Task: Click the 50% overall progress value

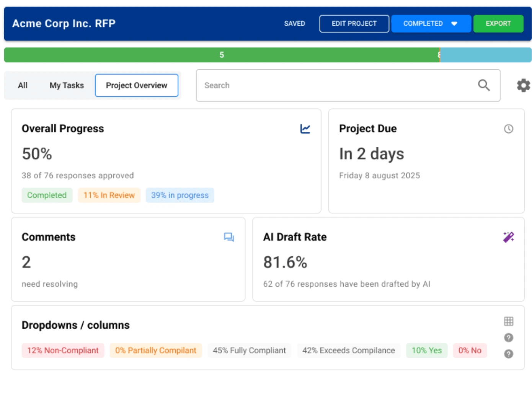Action: pos(37,154)
